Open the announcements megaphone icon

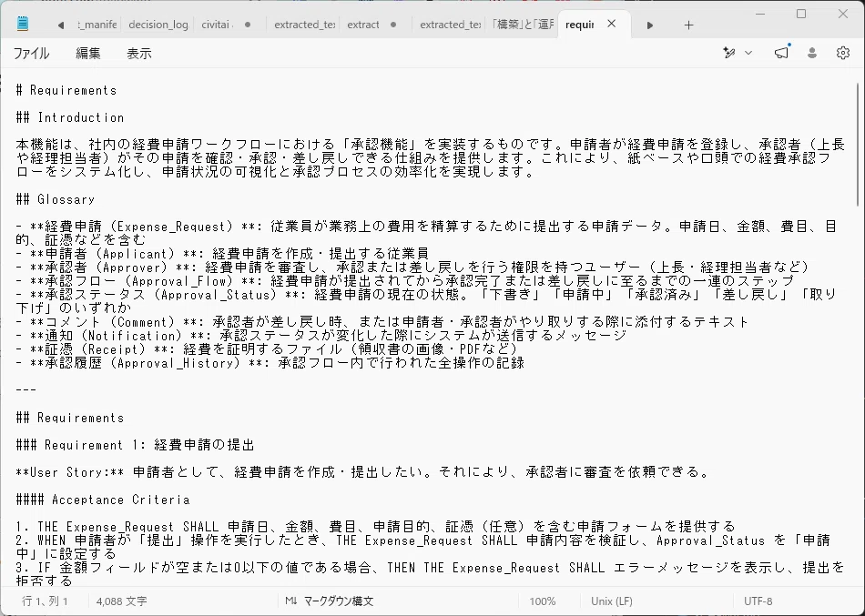pyautogui.click(x=782, y=53)
